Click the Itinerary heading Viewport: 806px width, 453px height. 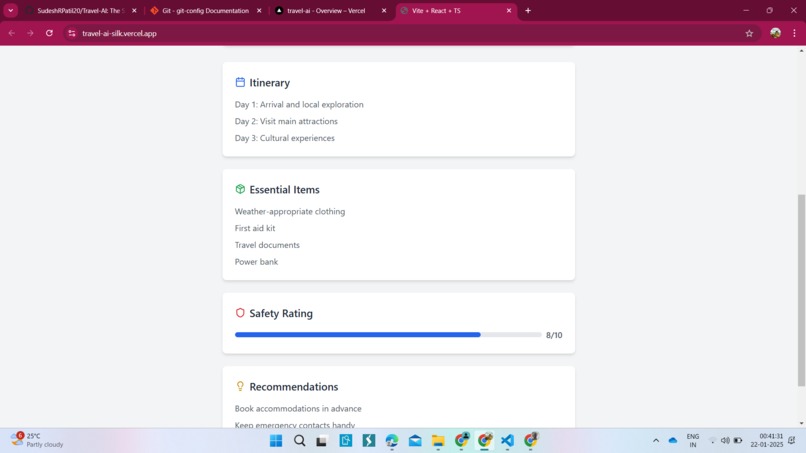(269, 82)
